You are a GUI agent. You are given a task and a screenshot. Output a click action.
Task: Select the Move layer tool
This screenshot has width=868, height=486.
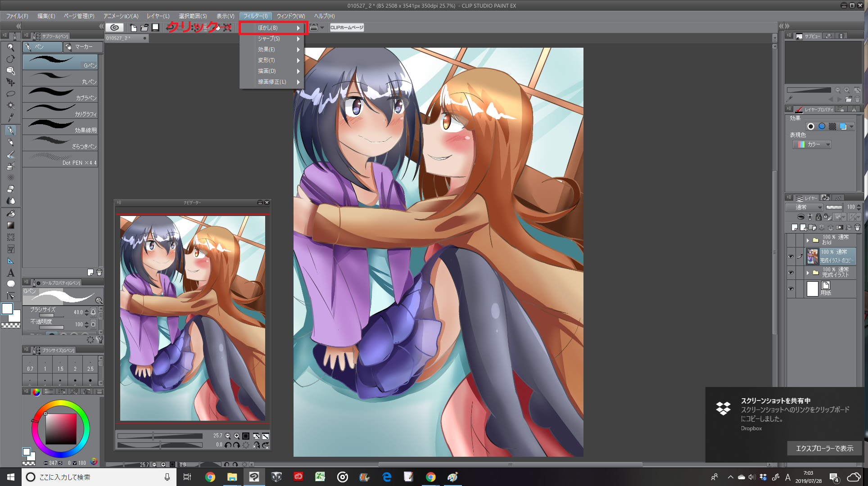point(11,82)
